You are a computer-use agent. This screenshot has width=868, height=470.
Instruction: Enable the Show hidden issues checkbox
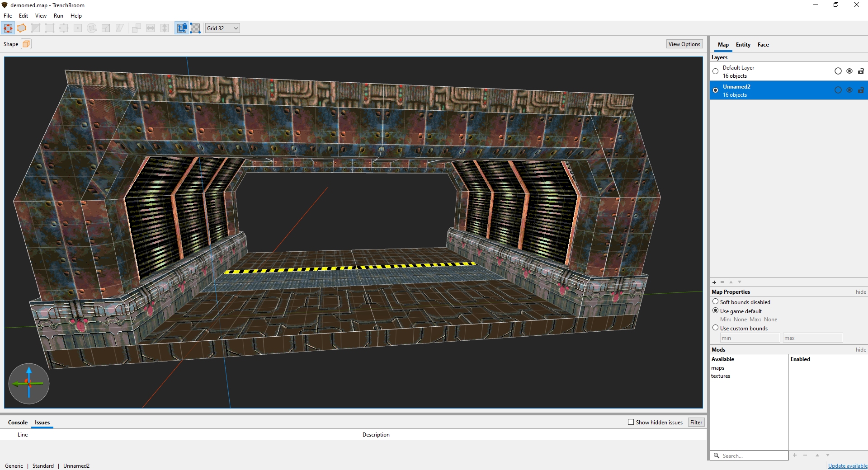click(x=631, y=422)
